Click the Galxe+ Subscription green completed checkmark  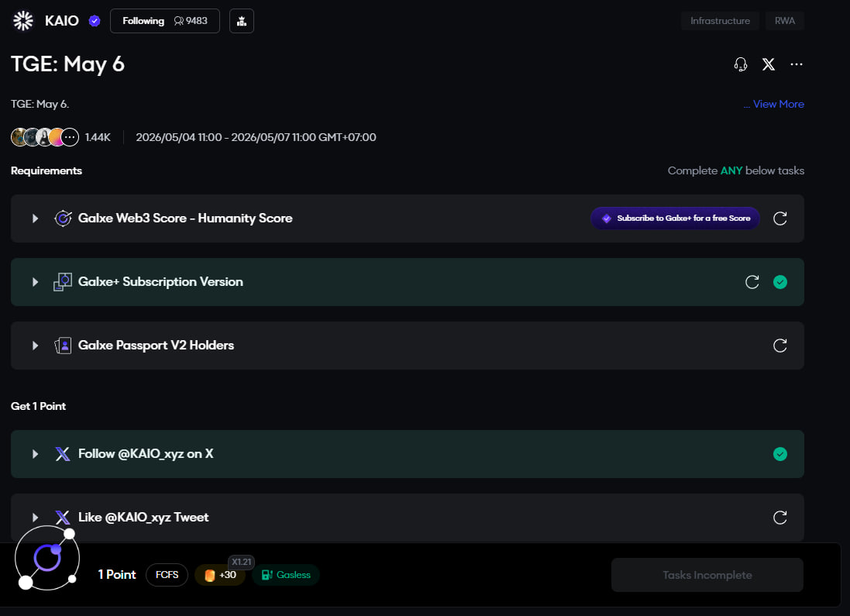pos(780,282)
